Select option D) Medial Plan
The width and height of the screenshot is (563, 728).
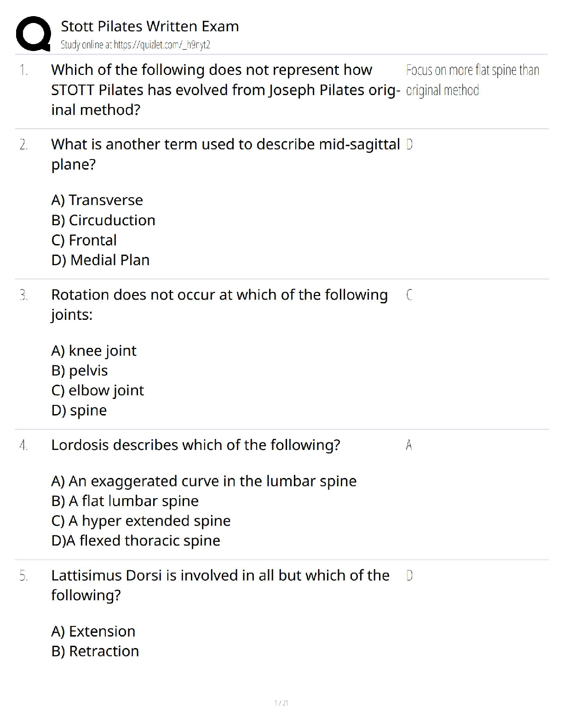(100, 260)
